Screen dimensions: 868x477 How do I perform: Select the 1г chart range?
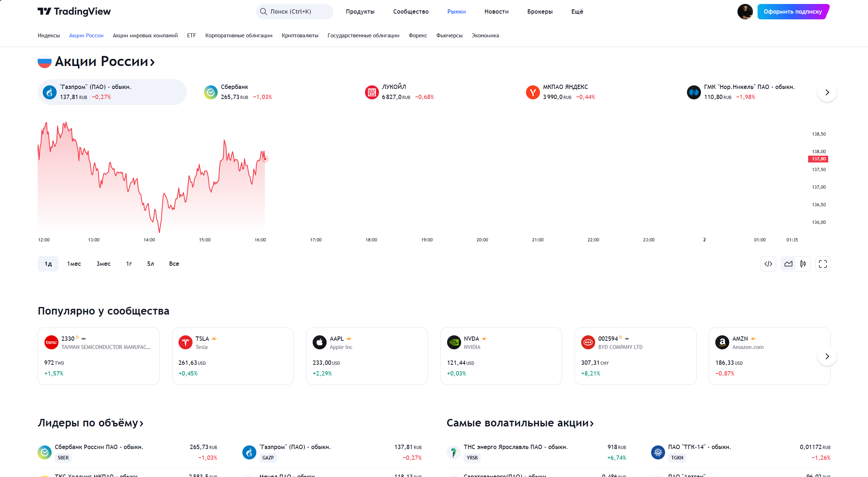(x=129, y=264)
